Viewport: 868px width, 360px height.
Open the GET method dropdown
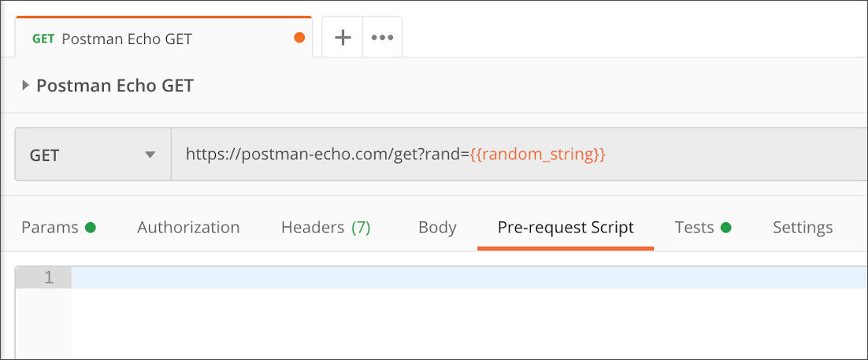pos(93,154)
